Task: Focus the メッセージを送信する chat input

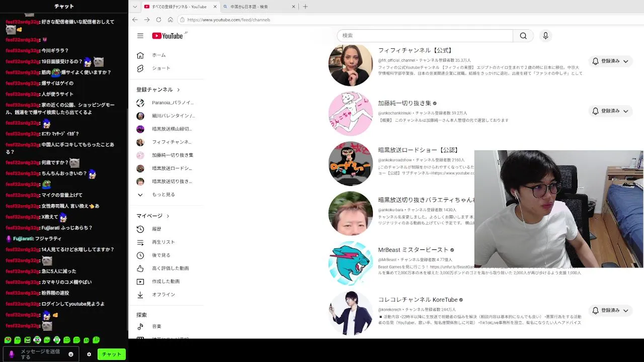Action: point(41,354)
